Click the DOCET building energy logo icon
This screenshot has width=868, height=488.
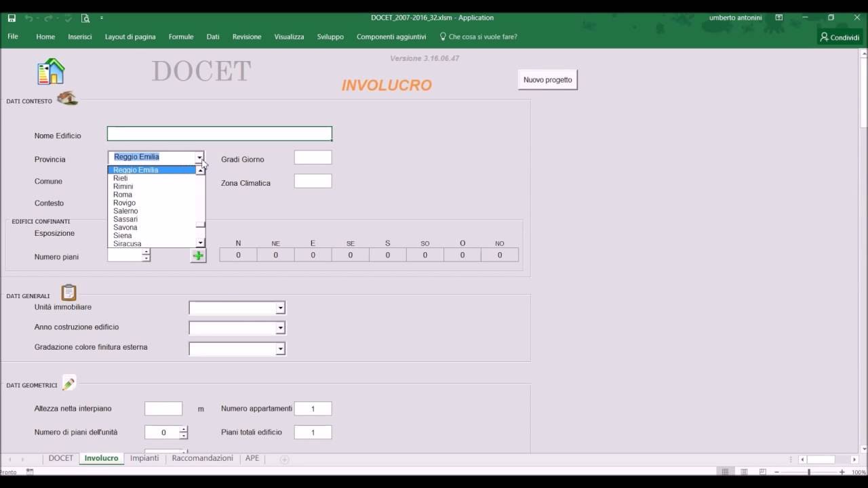pos(51,71)
